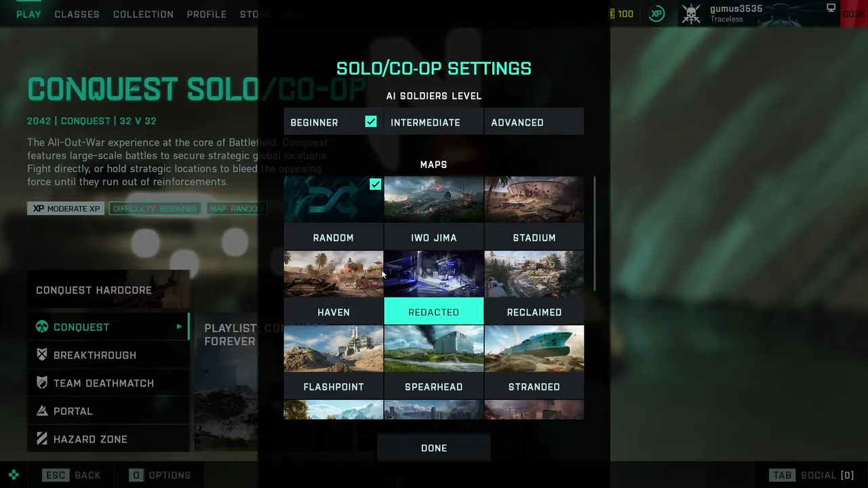Viewport: 868px width, 488px height.
Task: Uncheck the Beginner AI level checkbox
Action: [371, 122]
